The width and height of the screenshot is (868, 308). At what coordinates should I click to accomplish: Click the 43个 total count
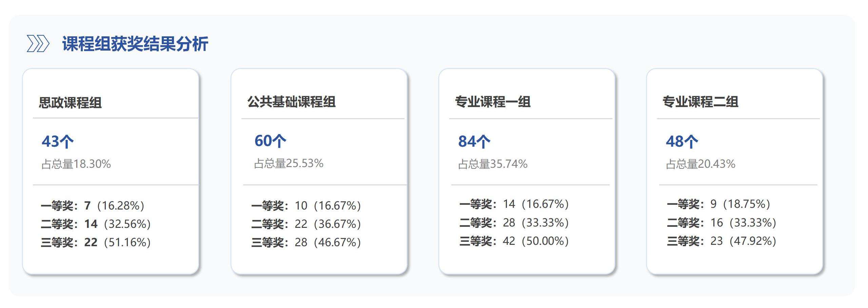point(58,141)
